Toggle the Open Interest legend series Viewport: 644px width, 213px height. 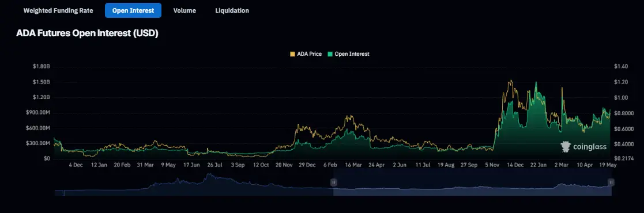tap(348, 54)
